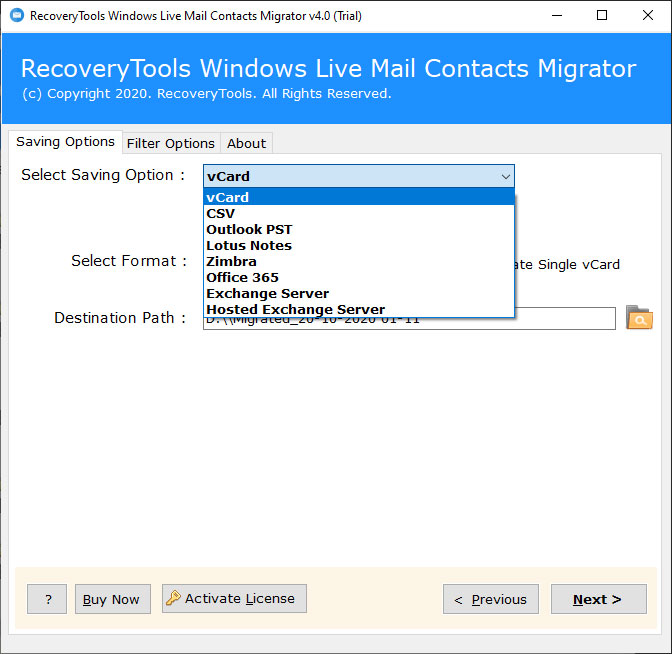The image size is (672, 654).
Task: Click the key icon on Activate License
Action: click(173, 597)
